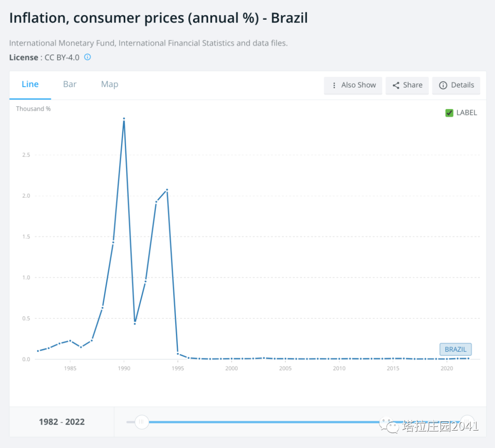The image size is (495, 448).
Task: Click the Details info circle icon
Action: 443,85
